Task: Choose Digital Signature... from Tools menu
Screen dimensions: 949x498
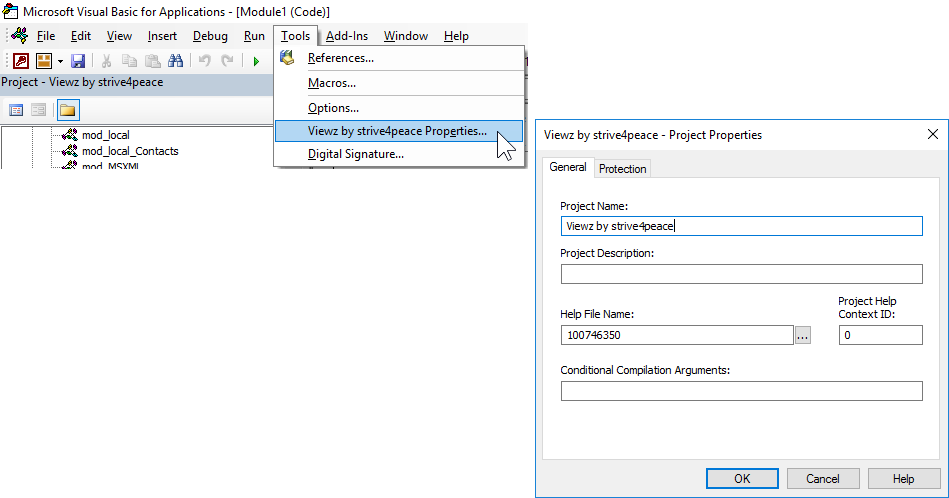Action: [399, 154]
